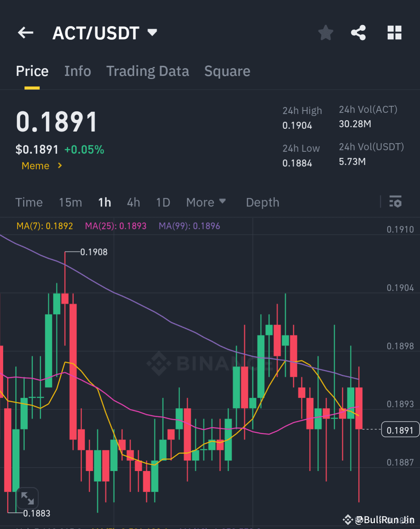The image size is (420, 529).
Task: Select the 1h chart interval
Action: point(105,202)
